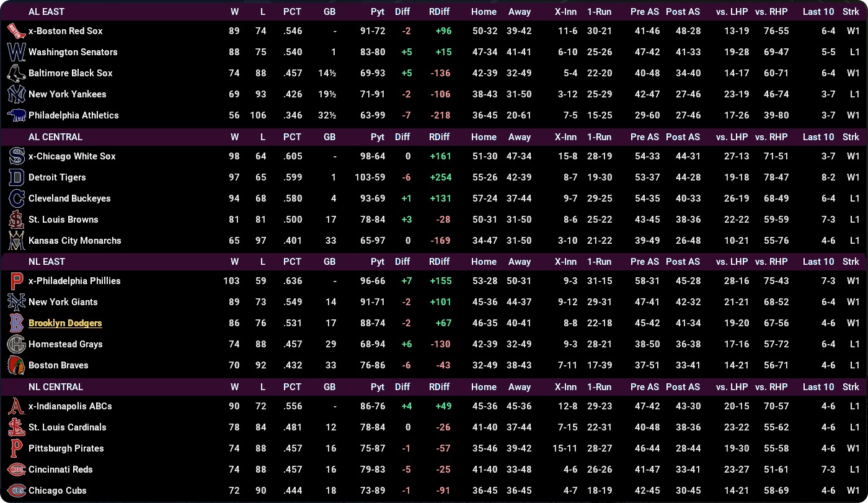The width and height of the screenshot is (868, 503).
Task: Open the Brooklyn Dodgers team link
Action: (65, 323)
